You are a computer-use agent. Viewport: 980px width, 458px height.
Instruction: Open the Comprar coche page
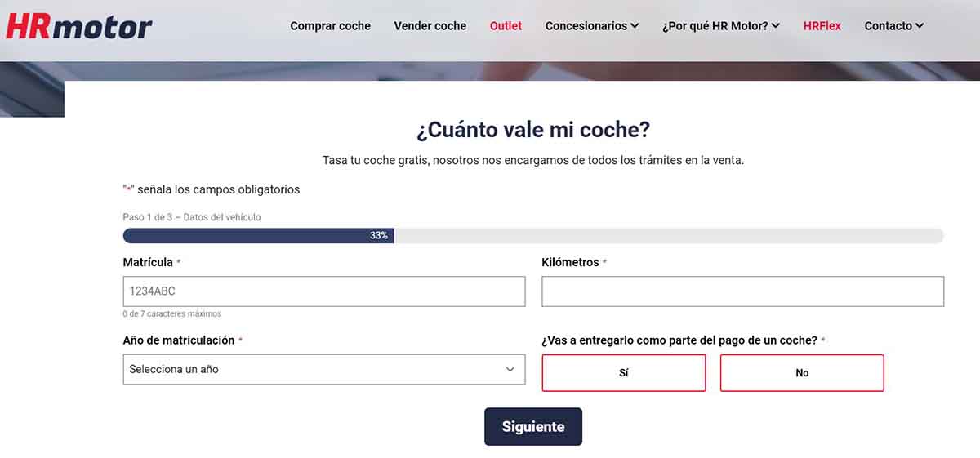tap(330, 26)
